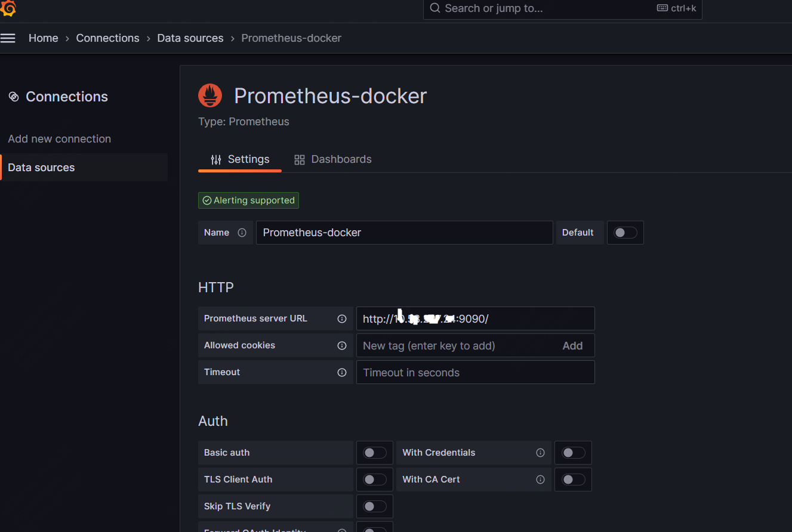The width and height of the screenshot is (792, 532).
Task: Enable the Default data source toggle
Action: pos(625,233)
